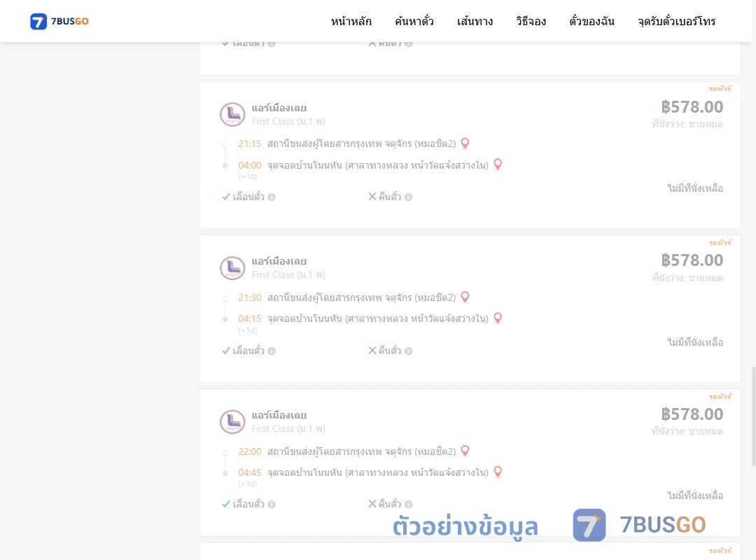Click green check icon on 22:00 card
Image resolution: width=756 pixels, height=560 pixels.
pyautogui.click(x=225, y=504)
